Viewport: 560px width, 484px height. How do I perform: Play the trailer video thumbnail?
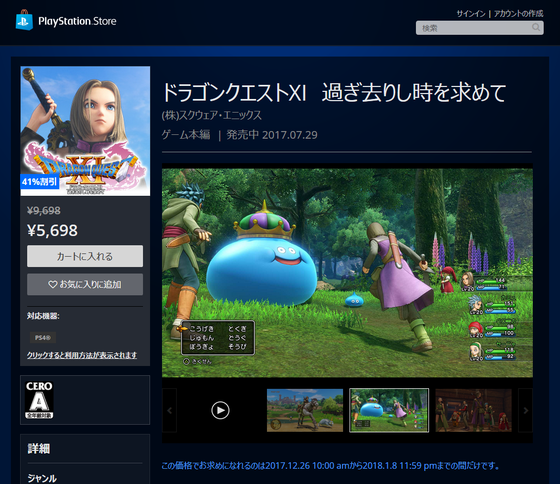pos(220,410)
